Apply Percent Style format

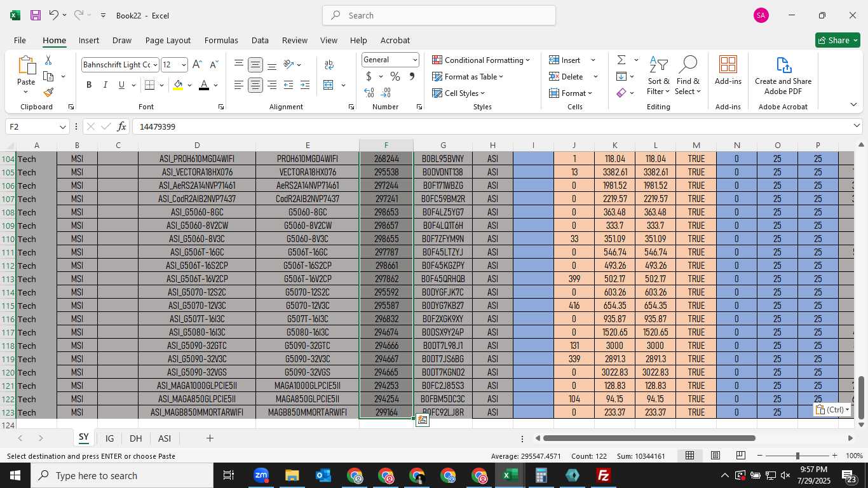395,76
